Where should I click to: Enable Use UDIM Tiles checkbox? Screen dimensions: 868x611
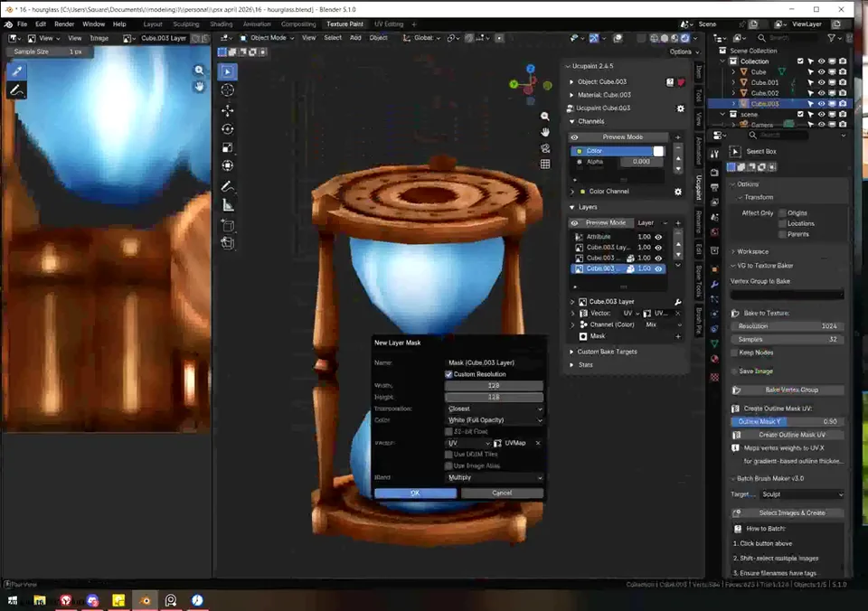pyautogui.click(x=448, y=454)
